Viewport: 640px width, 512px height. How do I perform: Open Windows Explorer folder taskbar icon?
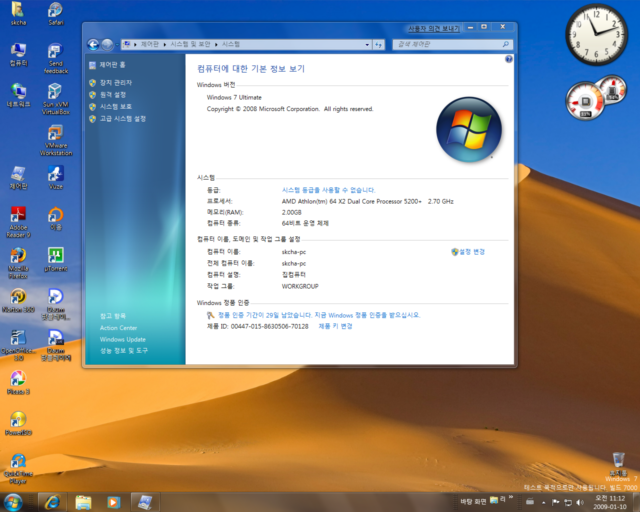point(83,502)
